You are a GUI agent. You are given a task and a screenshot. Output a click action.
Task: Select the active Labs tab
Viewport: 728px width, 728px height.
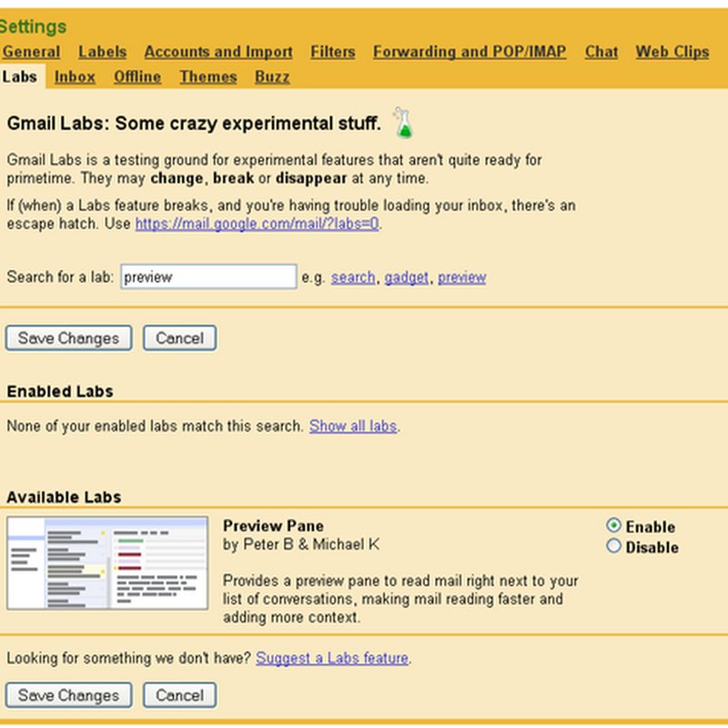tap(20, 76)
